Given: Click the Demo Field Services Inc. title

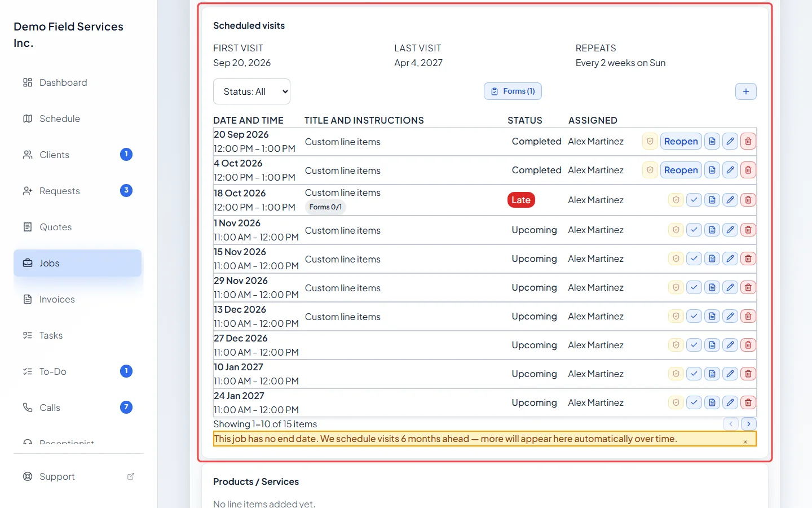Looking at the screenshot, I should 68,34.
